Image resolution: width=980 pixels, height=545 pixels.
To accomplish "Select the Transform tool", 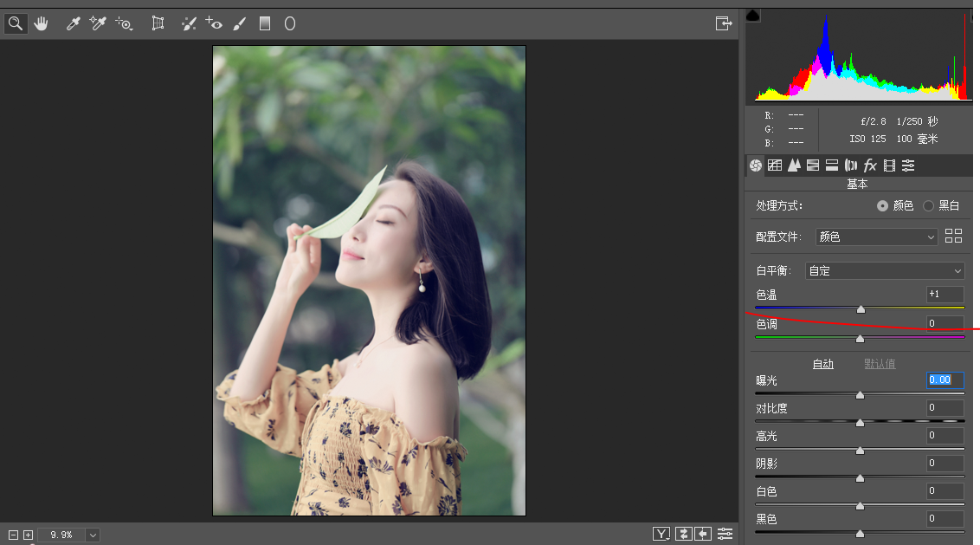I will point(158,23).
